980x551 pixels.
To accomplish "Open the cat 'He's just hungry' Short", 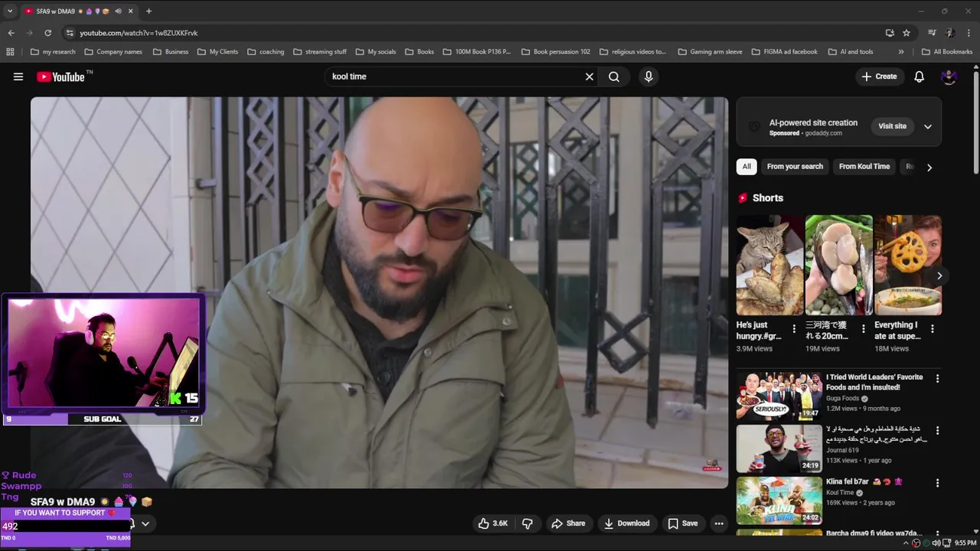I will (769, 265).
